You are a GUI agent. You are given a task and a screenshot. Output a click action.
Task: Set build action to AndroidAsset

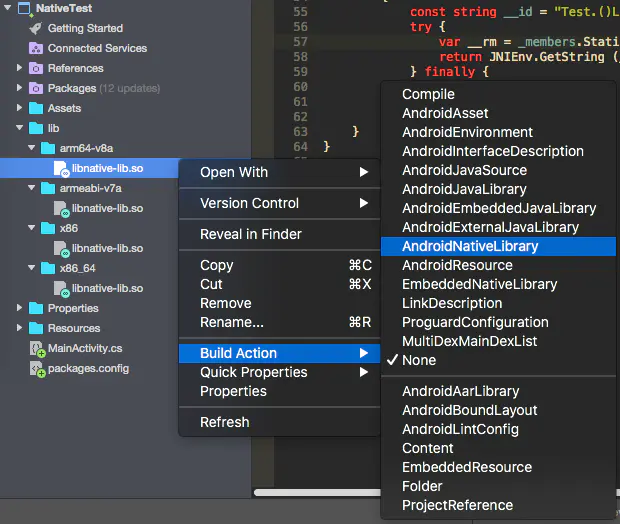[x=498, y=113]
